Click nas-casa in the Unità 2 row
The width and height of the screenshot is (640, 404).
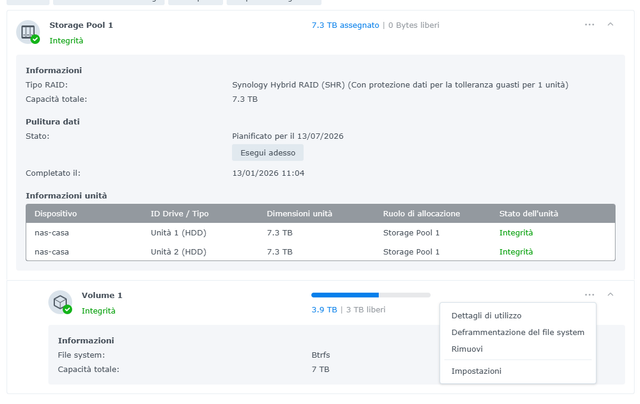[x=51, y=252]
